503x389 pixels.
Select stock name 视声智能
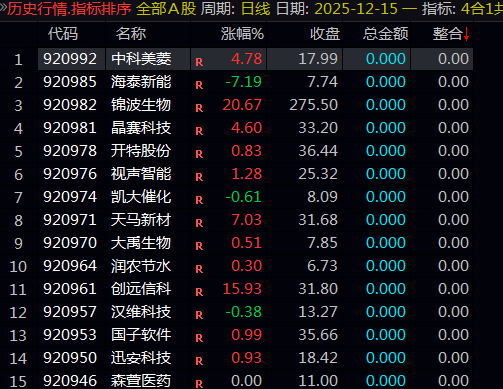pyautogui.click(x=141, y=174)
